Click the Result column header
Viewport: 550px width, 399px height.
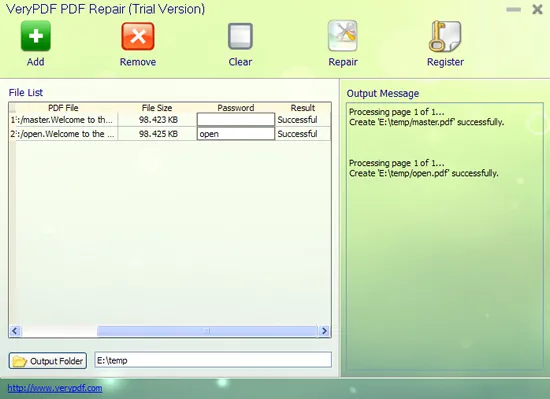point(303,108)
